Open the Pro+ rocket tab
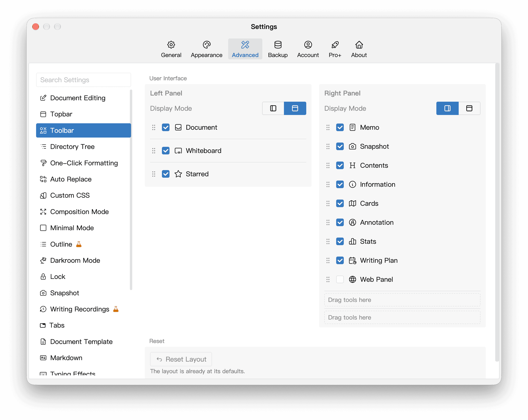The image size is (528, 420). (335, 49)
